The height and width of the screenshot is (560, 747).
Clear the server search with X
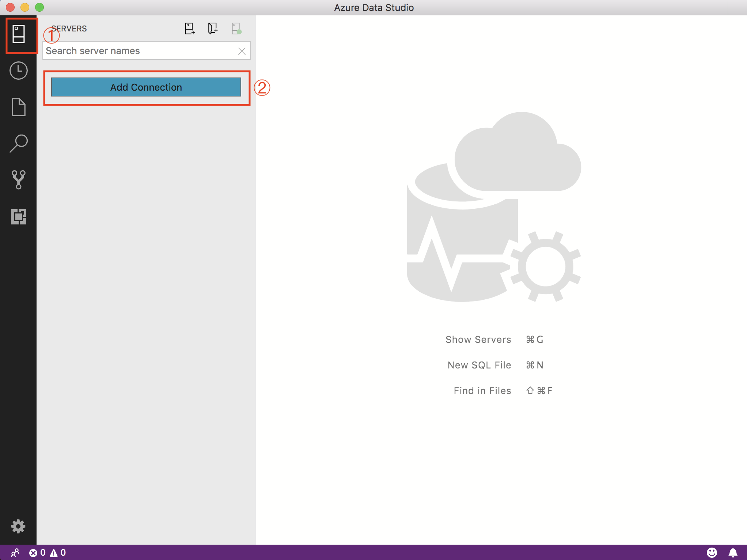242,51
